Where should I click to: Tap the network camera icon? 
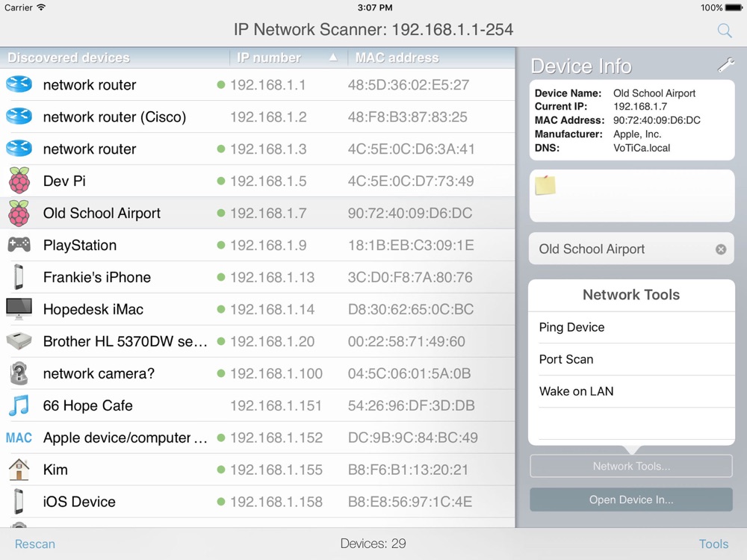[x=19, y=373]
